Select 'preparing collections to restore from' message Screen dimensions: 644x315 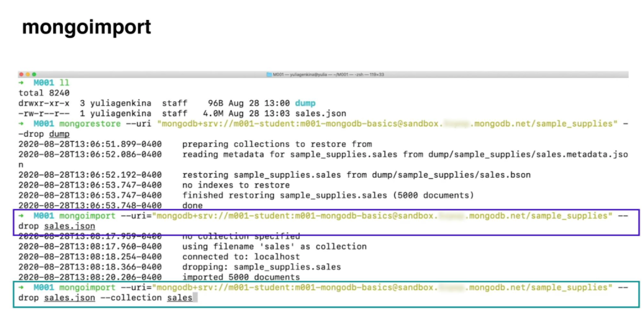tap(277, 144)
